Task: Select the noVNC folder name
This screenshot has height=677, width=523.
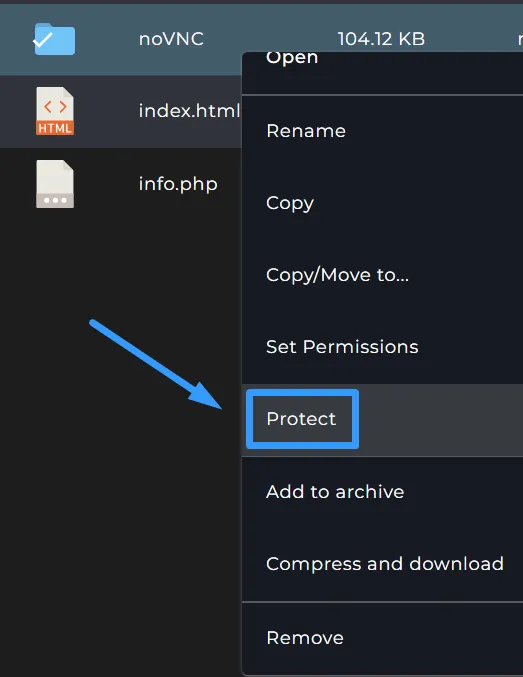Action: pyautogui.click(x=171, y=39)
